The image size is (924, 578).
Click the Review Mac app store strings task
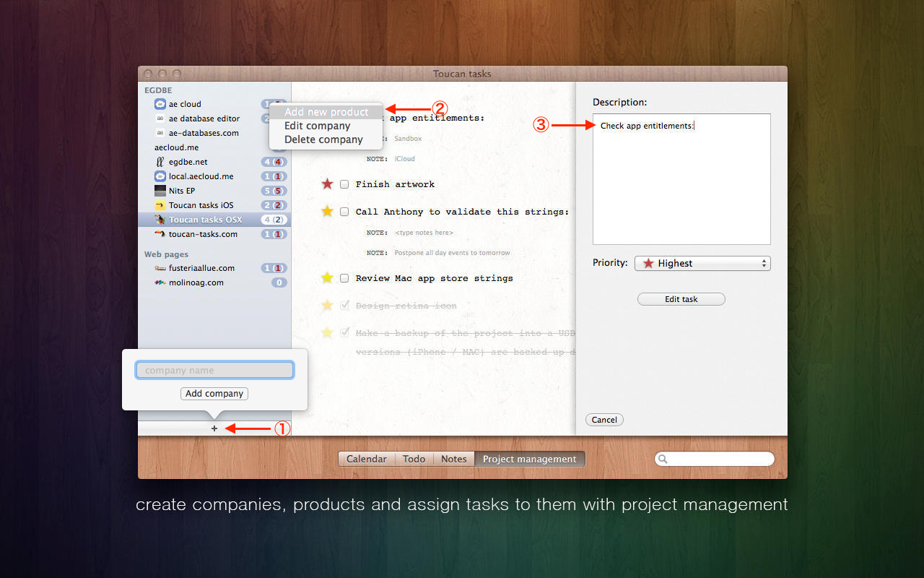coord(434,278)
